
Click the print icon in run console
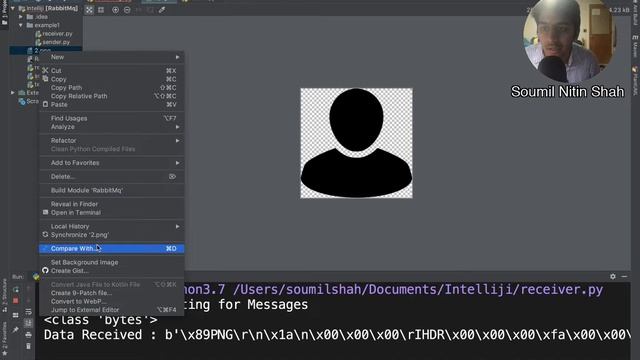(28, 335)
